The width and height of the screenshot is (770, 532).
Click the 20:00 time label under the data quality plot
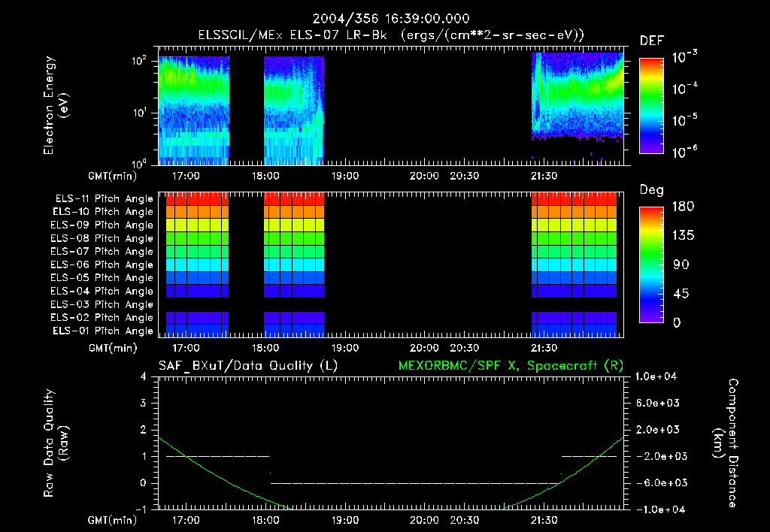424,520
